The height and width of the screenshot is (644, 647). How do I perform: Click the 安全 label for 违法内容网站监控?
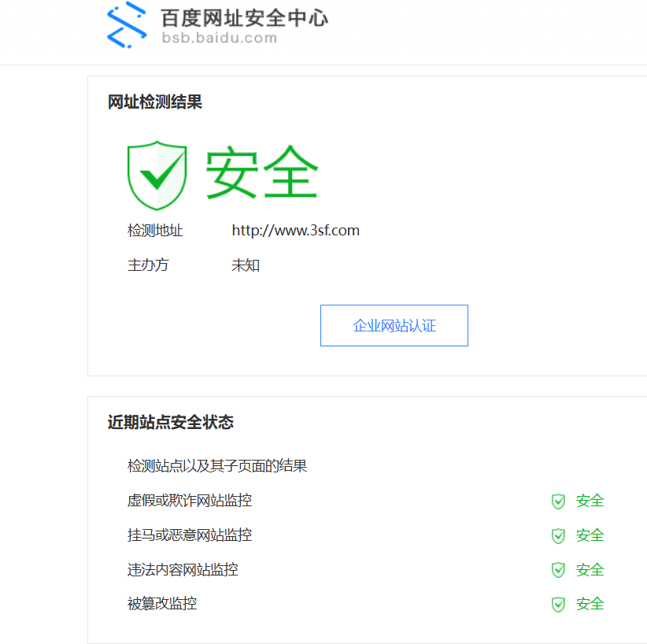click(590, 570)
